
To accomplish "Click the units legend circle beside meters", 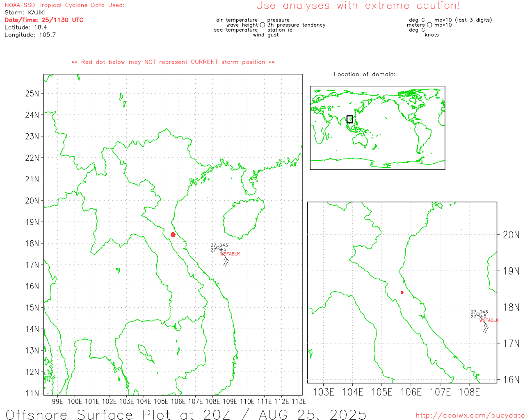I will tap(429, 25).
